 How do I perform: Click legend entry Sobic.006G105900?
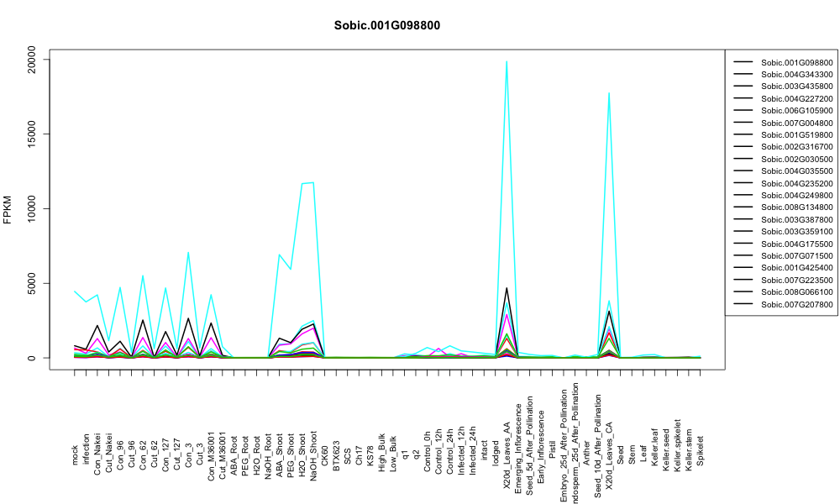click(x=796, y=111)
